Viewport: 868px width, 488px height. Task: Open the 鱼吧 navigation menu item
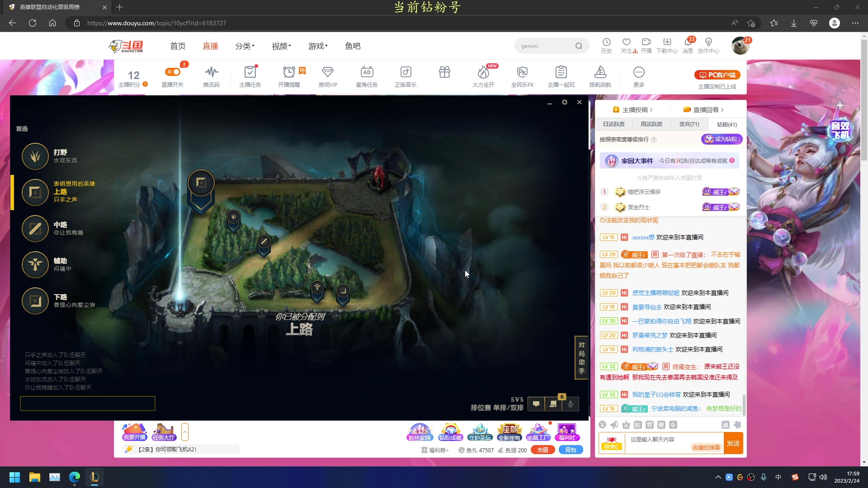point(352,46)
